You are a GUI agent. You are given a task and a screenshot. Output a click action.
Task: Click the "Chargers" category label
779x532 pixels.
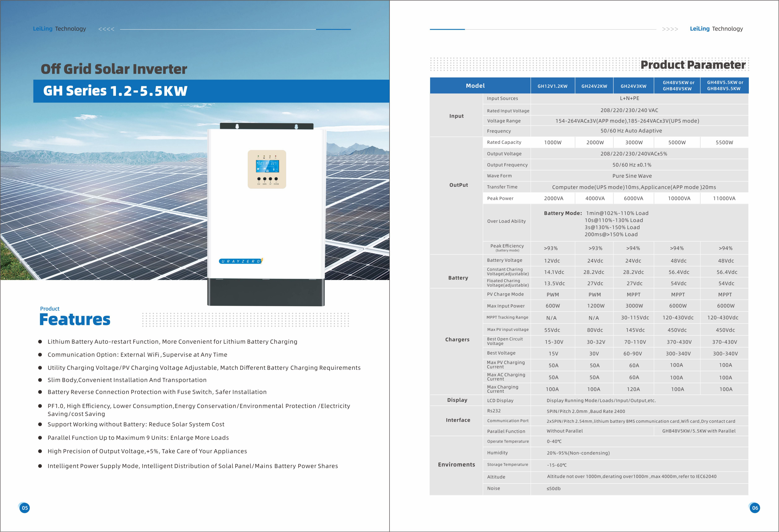(457, 340)
